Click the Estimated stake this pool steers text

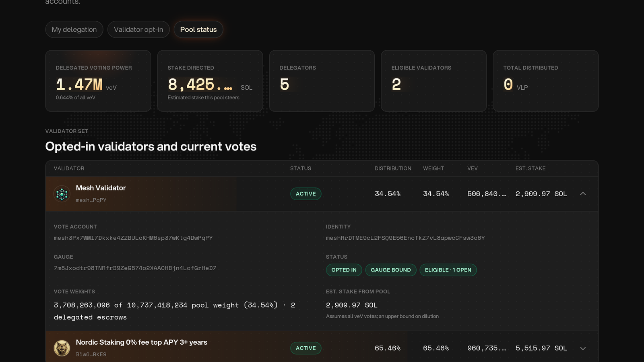coord(203,98)
